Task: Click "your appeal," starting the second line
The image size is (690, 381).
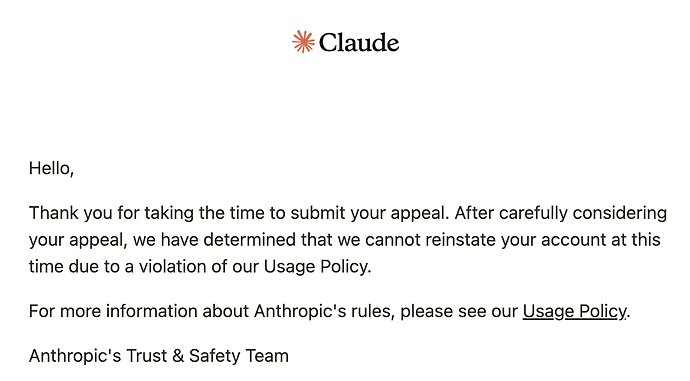Action: 78,241
